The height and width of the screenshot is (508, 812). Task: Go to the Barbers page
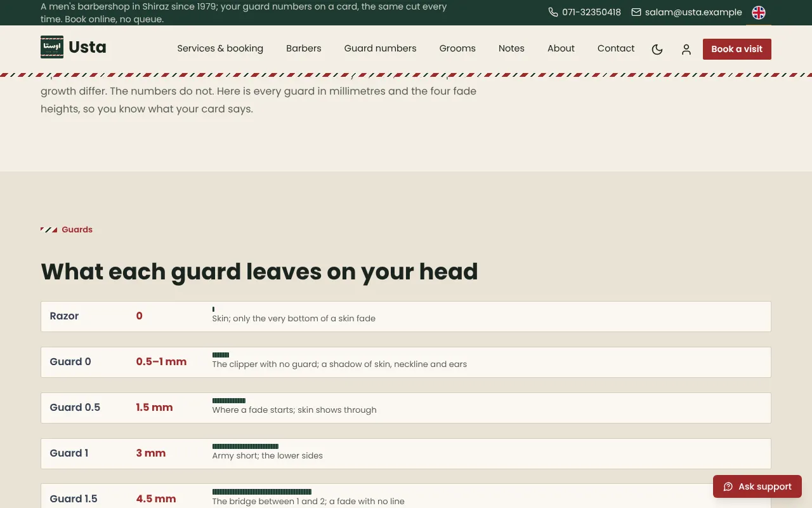coord(304,48)
